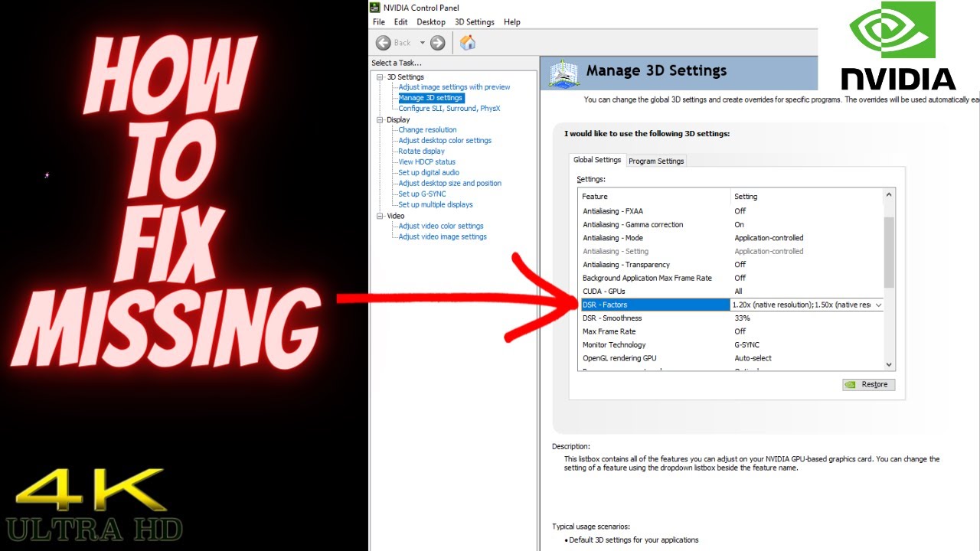
Task: Open View HDCP status page
Action: point(426,162)
